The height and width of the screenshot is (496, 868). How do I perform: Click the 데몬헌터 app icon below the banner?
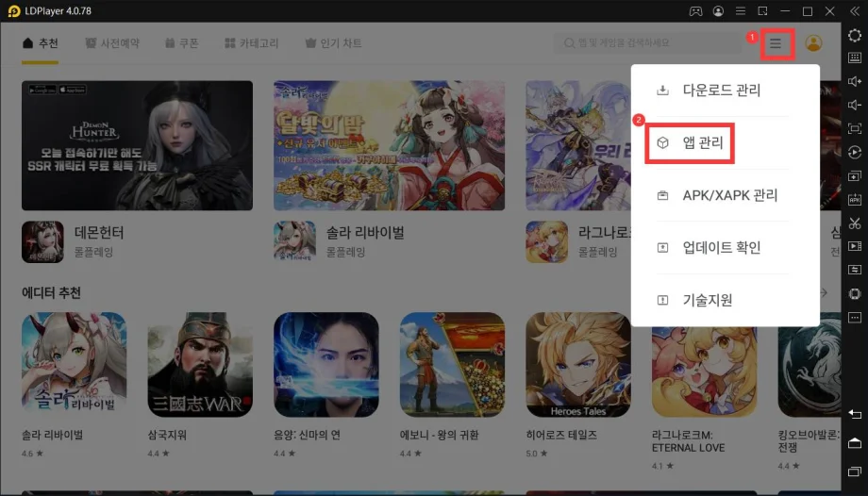(x=42, y=242)
